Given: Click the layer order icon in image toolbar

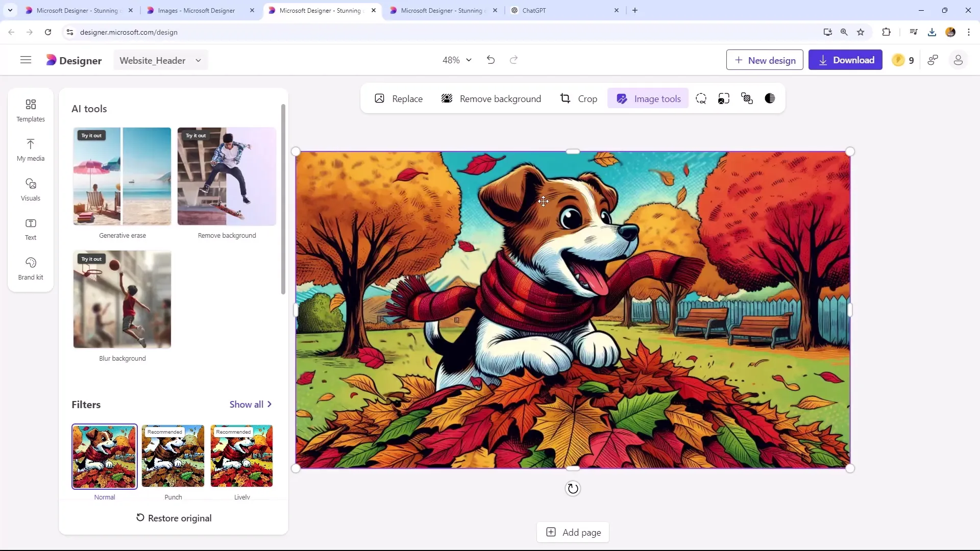Looking at the screenshot, I should coord(747,99).
